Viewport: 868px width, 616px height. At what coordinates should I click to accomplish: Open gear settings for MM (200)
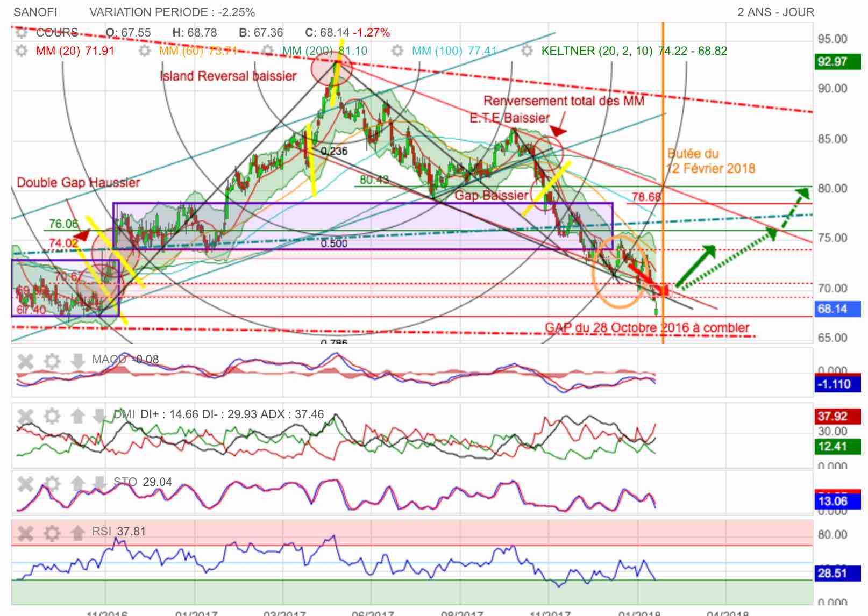click(268, 51)
